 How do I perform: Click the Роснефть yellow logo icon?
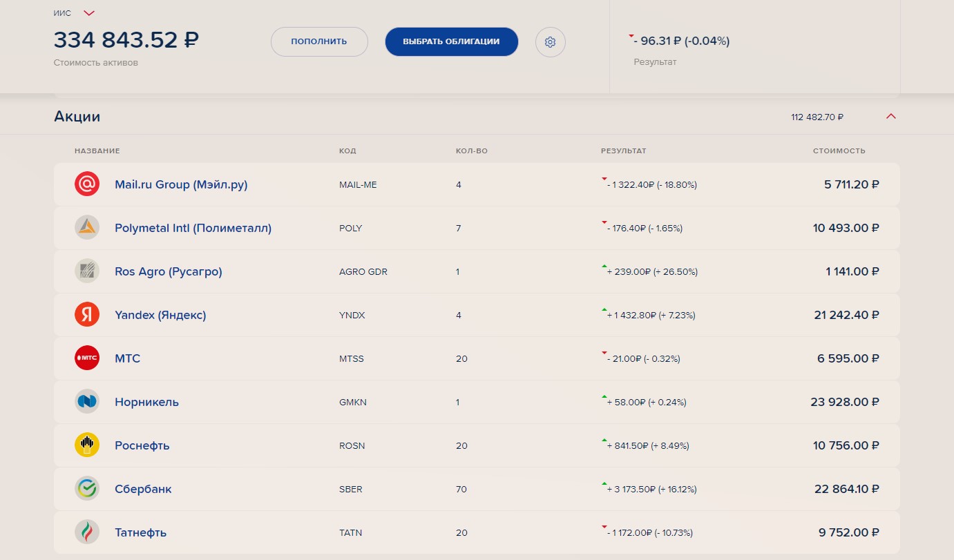pyautogui.click(x=87, y=445)
